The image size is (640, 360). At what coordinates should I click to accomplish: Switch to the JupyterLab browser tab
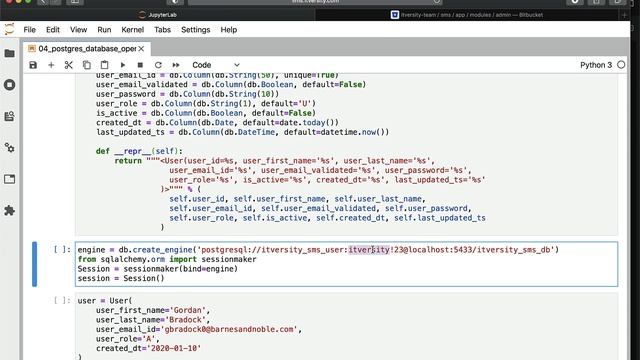click(158, 15)
